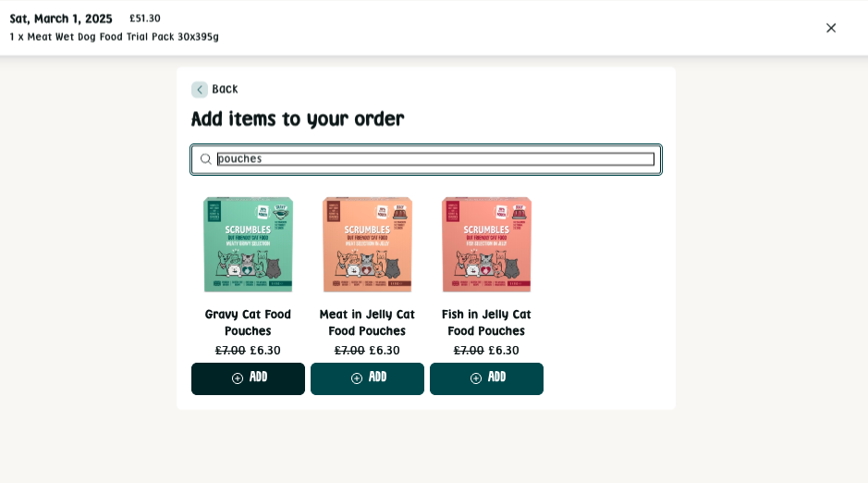Select the Gravy Cat Food Pouches title
This screenshot has width=868, height=483.
(248, 322)
